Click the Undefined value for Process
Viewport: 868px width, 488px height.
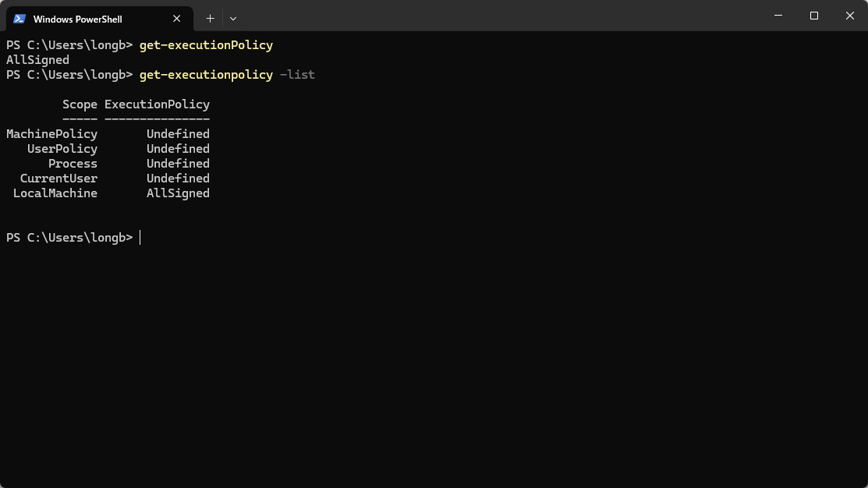coord(179,164)
